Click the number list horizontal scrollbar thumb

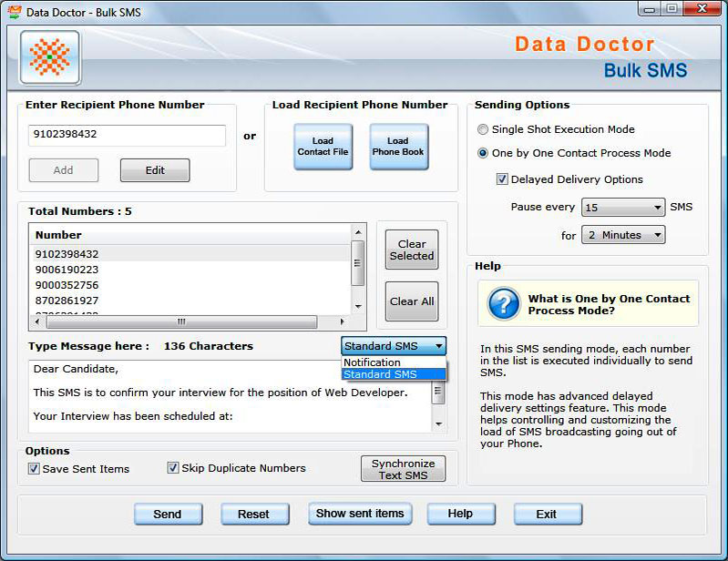pyautogui.click(x=181, y=321)
